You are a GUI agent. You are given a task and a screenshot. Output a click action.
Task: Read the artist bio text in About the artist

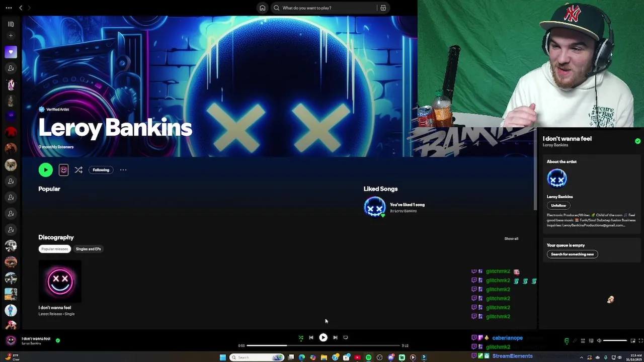(591, 220)
